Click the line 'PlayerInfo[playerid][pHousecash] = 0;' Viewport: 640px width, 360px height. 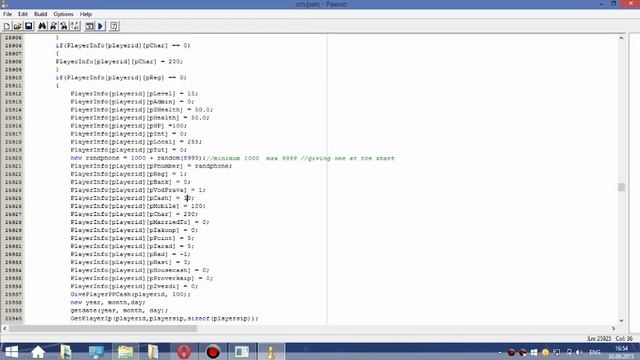pos(140,270)
